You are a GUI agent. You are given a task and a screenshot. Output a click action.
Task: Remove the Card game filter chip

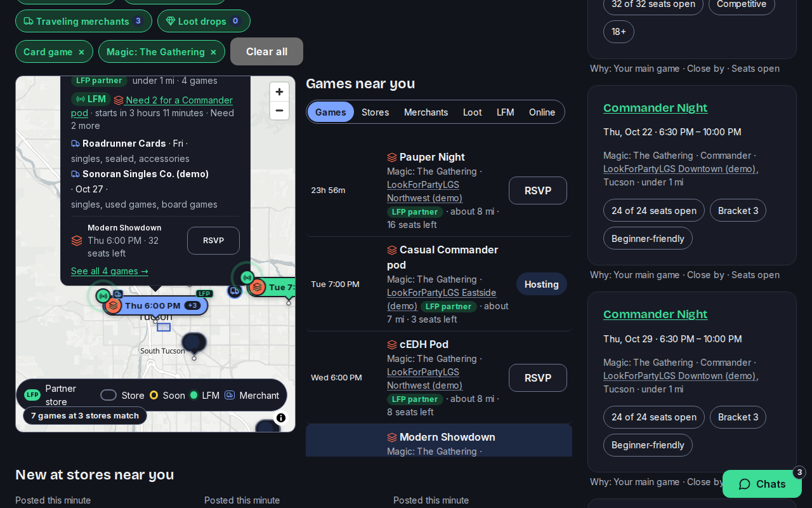(x=81, y=52)
